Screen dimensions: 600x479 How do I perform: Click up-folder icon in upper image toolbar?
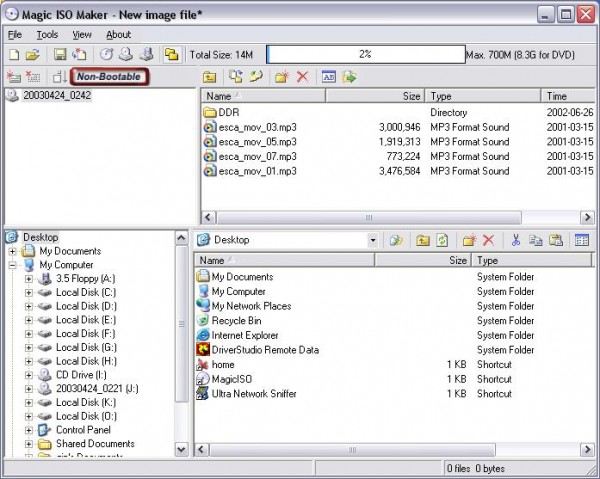(x=210, y=76)
